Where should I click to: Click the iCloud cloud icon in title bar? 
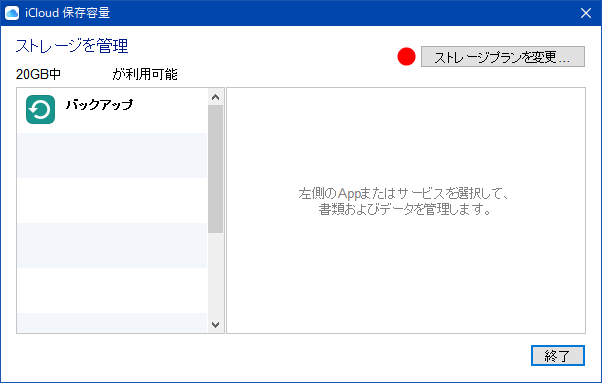click(x=12, y=13)
